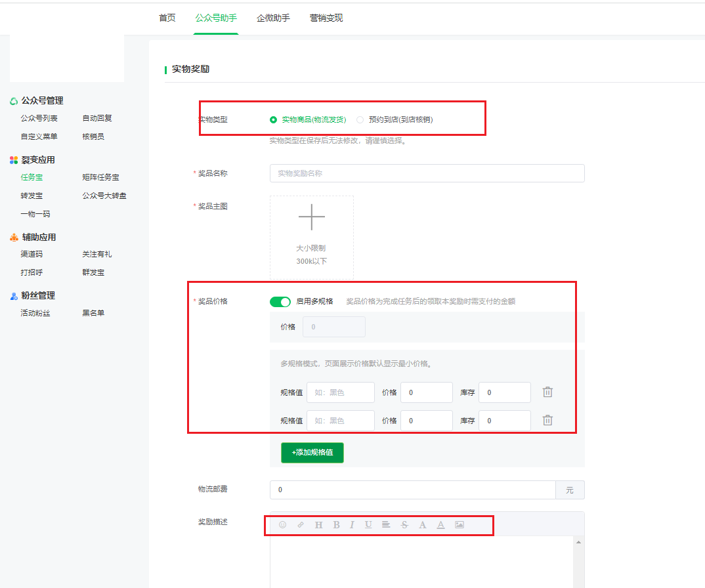Insert a hyperlink in the description editor

coord(301,524)
